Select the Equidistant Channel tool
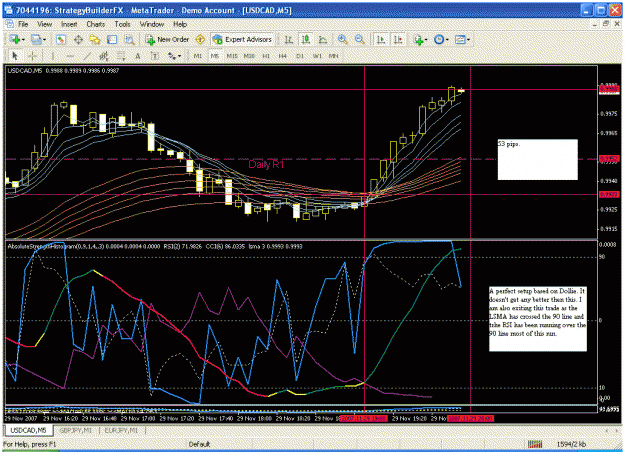 104,56
